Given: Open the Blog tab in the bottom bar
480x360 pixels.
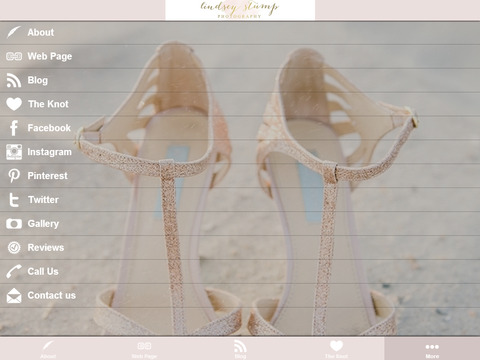Looking at the screenshot, I should 240,349.
